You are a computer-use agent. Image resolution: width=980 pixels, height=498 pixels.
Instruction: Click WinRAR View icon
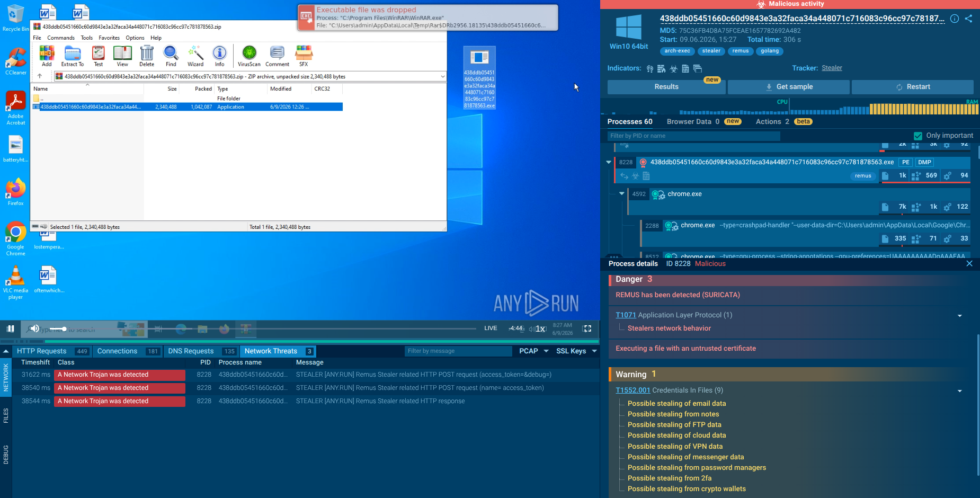click(122, 56)
